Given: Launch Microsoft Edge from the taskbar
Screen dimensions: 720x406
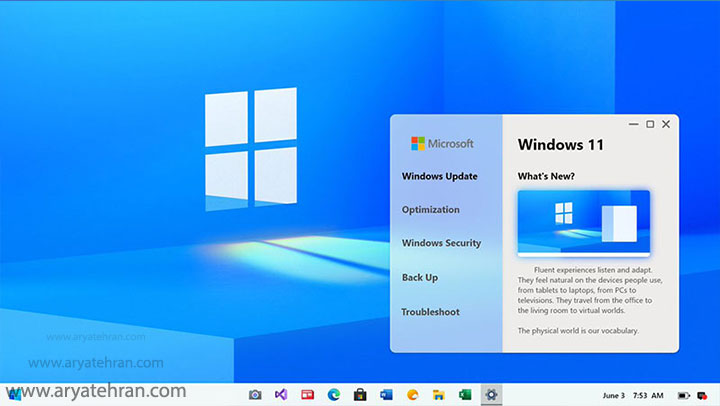Looking at the screenshot, I should point(333,395).
